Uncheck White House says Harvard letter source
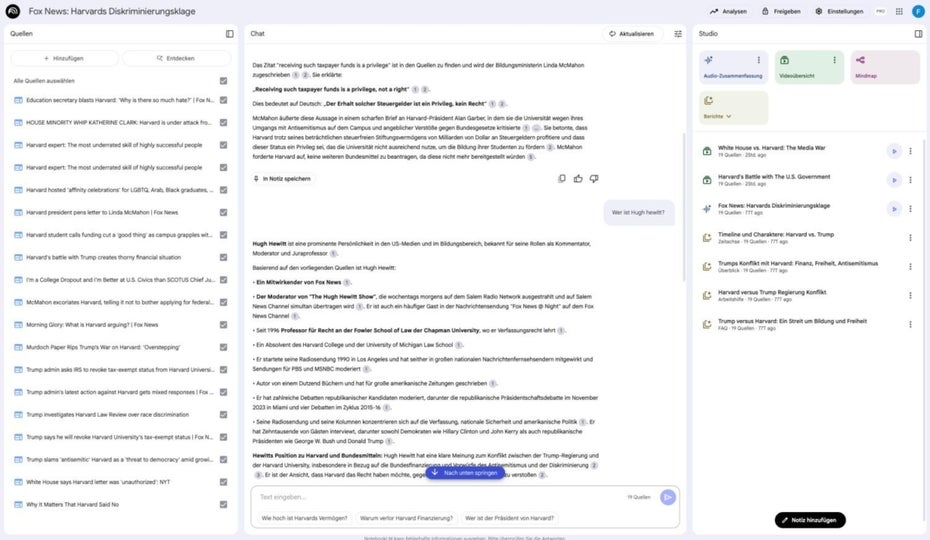930x540 pixels. pyautogui.click(x=224, y=482)
